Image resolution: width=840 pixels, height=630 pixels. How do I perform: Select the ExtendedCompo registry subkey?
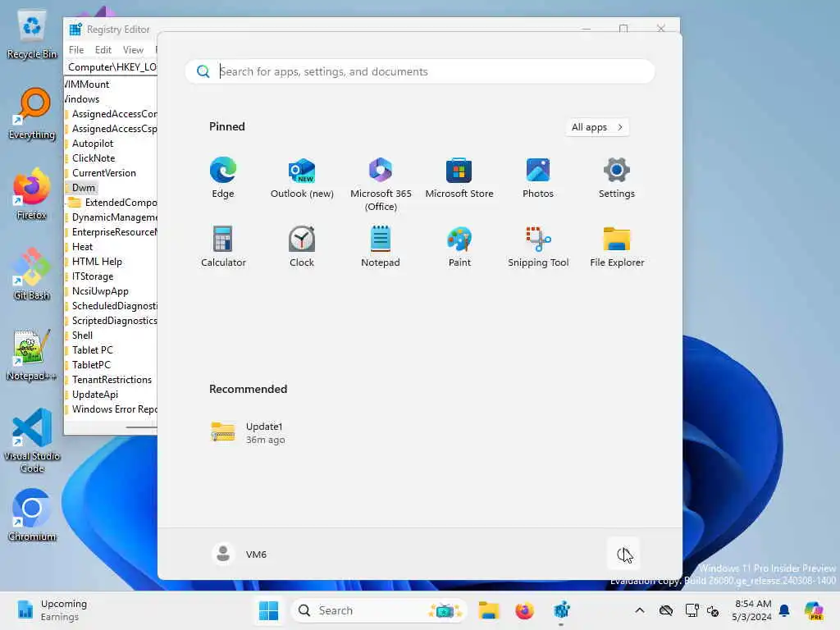coord(121,203)
